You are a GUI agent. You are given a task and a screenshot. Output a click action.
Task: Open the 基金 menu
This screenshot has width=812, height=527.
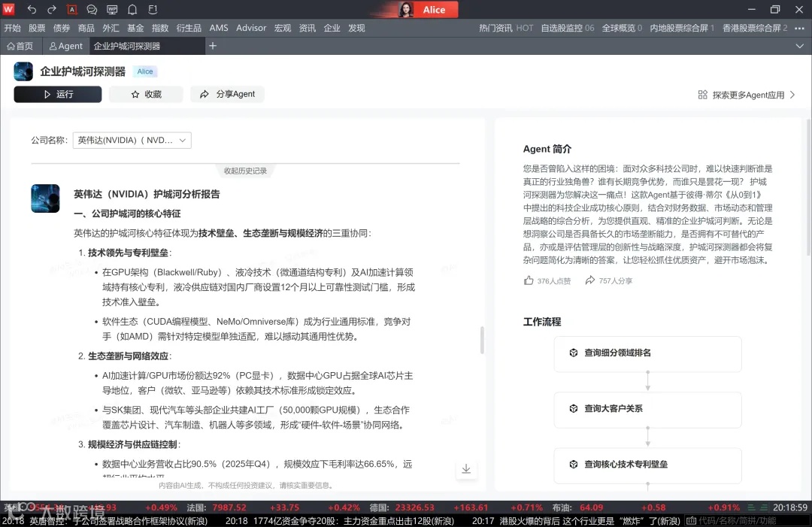click(x=135, y=28)
